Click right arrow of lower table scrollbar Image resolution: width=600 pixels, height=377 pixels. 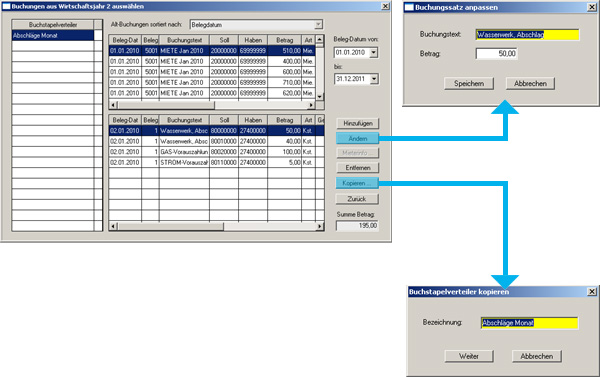[x=320, y=227]
